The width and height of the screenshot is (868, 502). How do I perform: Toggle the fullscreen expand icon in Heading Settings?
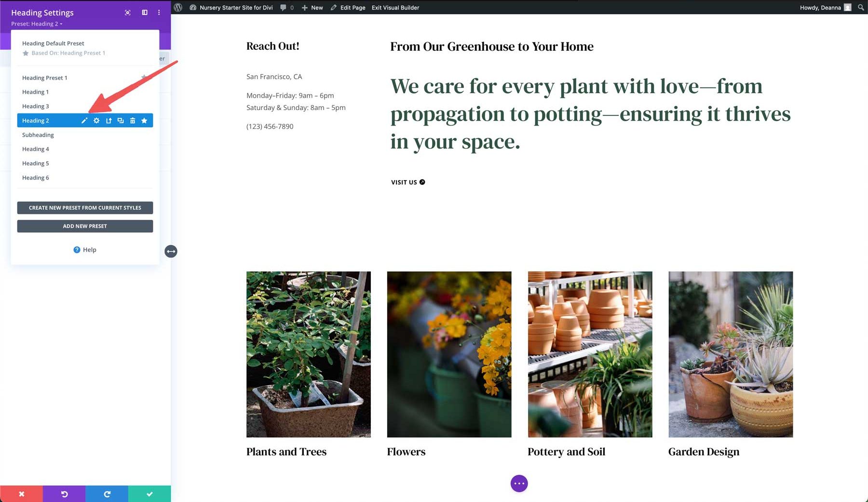coord(127,12)
